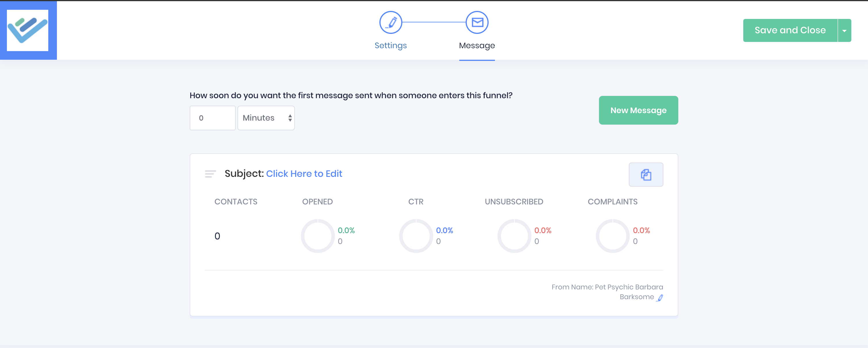
Task: Click the Settings pencil step icon
Action: [x=391, y=23]
